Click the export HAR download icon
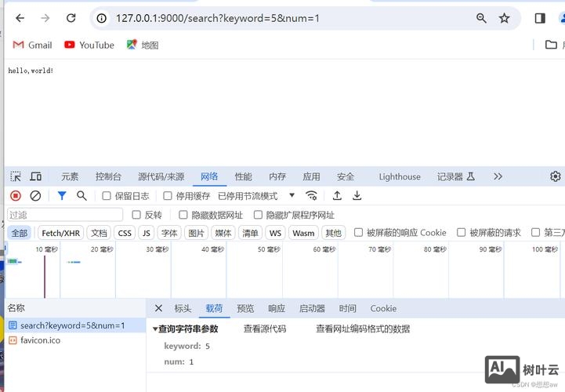565x392 pixels. pos(357,196)
